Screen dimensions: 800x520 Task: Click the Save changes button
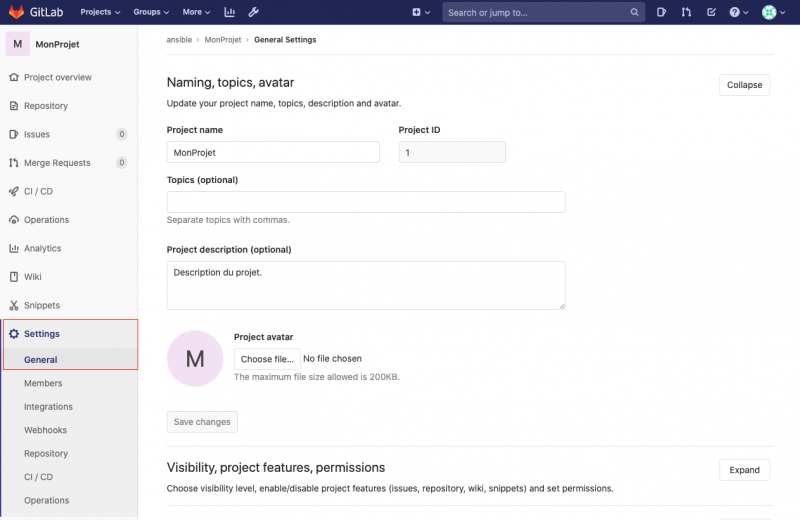click(x=202, y=422)
